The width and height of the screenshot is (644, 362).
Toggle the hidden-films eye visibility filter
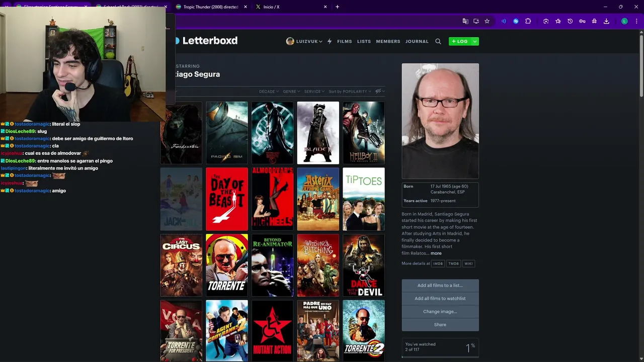tap(379, 92)
